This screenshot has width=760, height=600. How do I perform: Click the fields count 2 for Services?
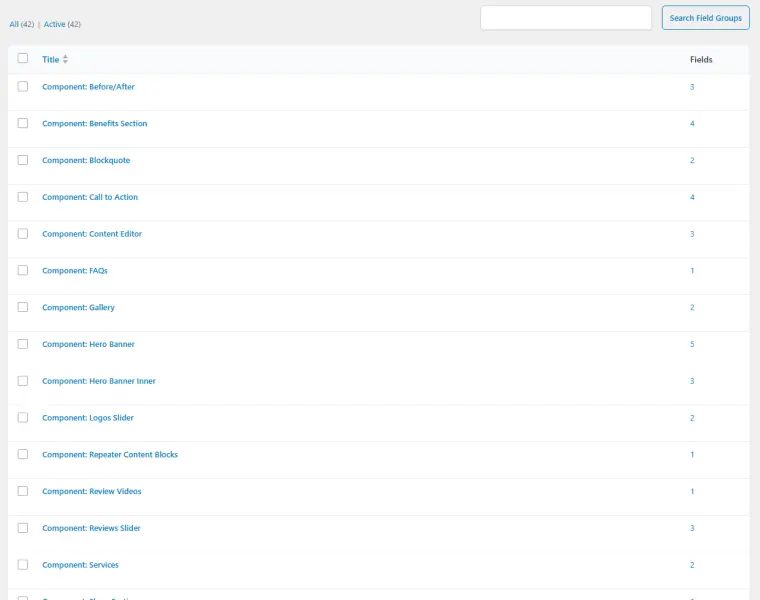tap(692, 565)
